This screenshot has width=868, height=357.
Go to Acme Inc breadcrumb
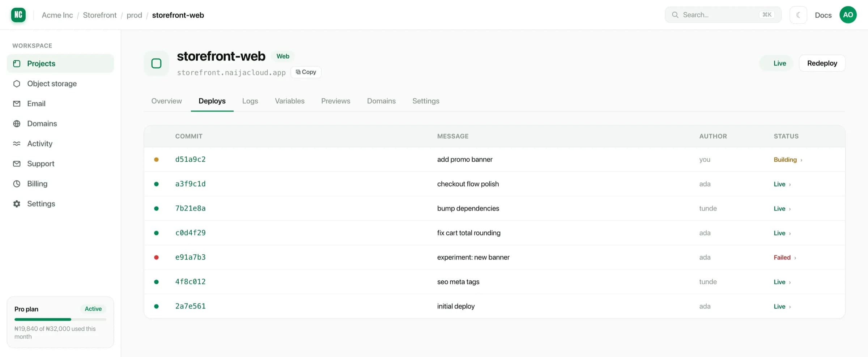pyautogui.click(x=57, y=15)
